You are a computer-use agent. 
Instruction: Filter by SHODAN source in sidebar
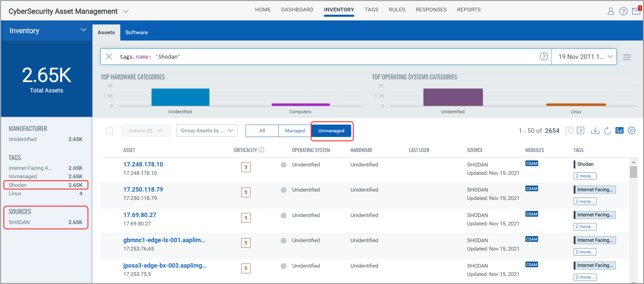[46, 222]
